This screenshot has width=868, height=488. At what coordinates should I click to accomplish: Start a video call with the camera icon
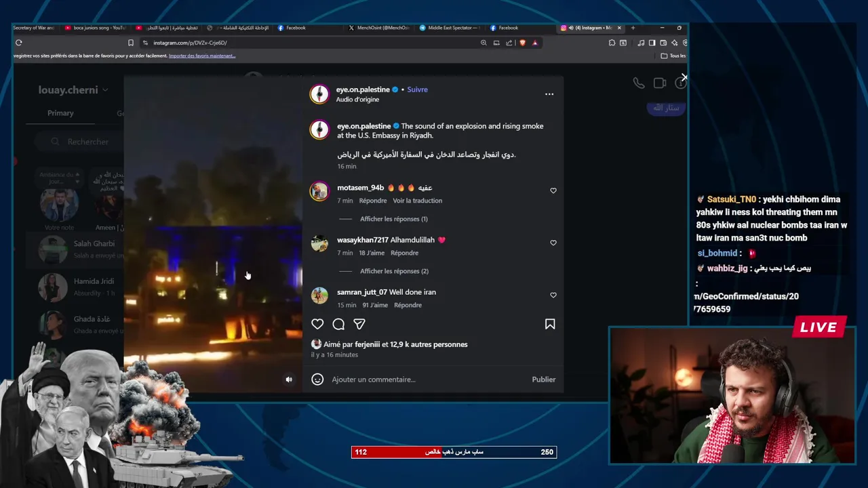click(x=660, y=83)
